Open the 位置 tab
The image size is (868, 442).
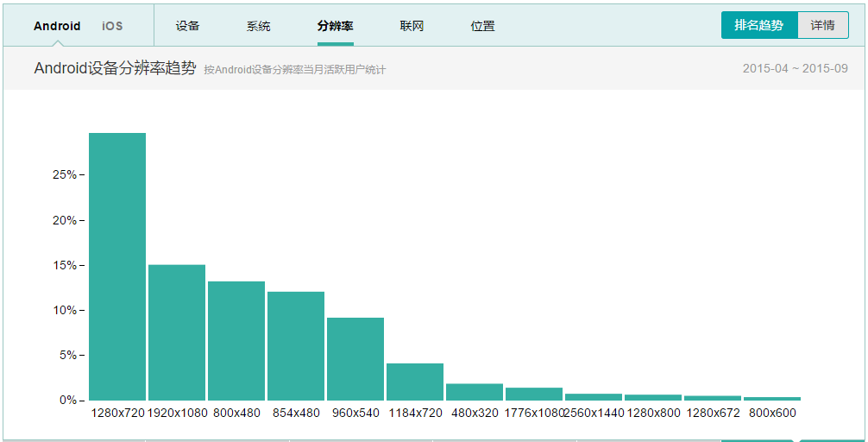[x=482, y=26]
